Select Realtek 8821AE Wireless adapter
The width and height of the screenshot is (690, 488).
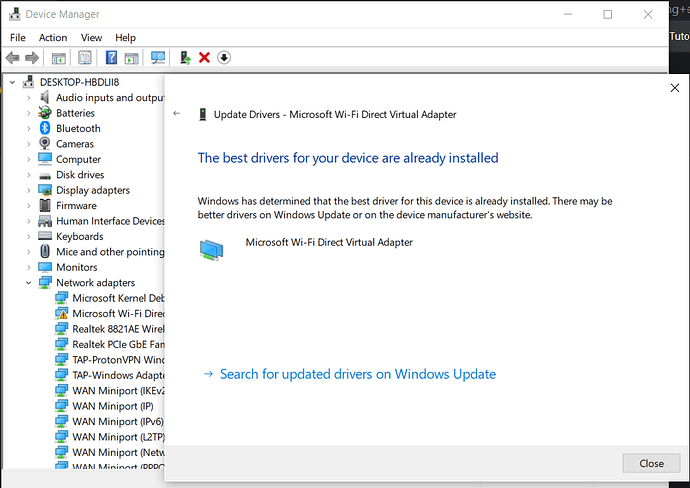(x=118, y=329)
